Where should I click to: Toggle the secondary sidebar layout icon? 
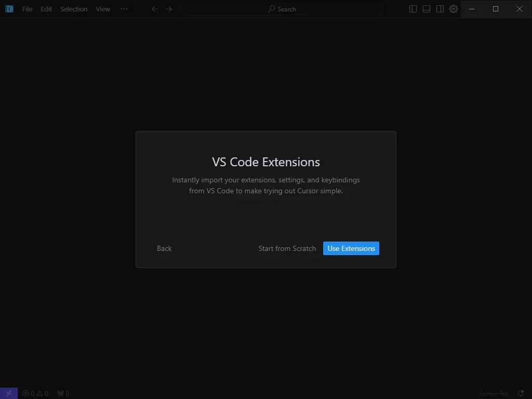tap(440, 9)
